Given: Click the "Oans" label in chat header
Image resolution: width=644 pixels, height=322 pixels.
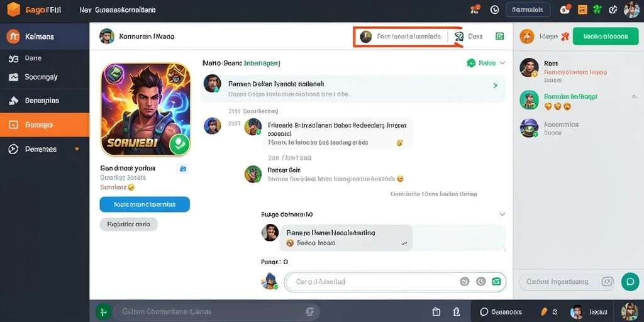Looking at the screenshot, I should click(x=475, y=36).
